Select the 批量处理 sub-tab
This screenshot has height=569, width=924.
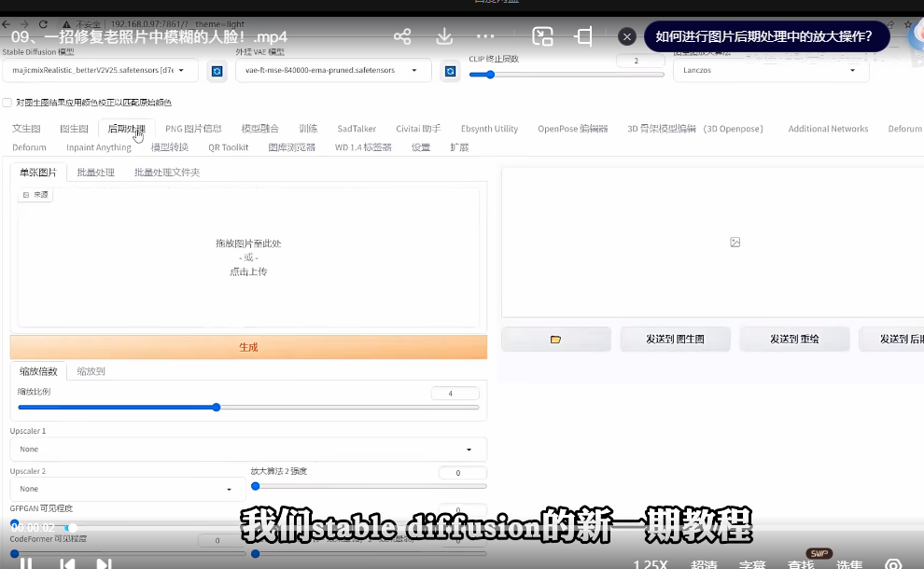[x=95, y=172]
